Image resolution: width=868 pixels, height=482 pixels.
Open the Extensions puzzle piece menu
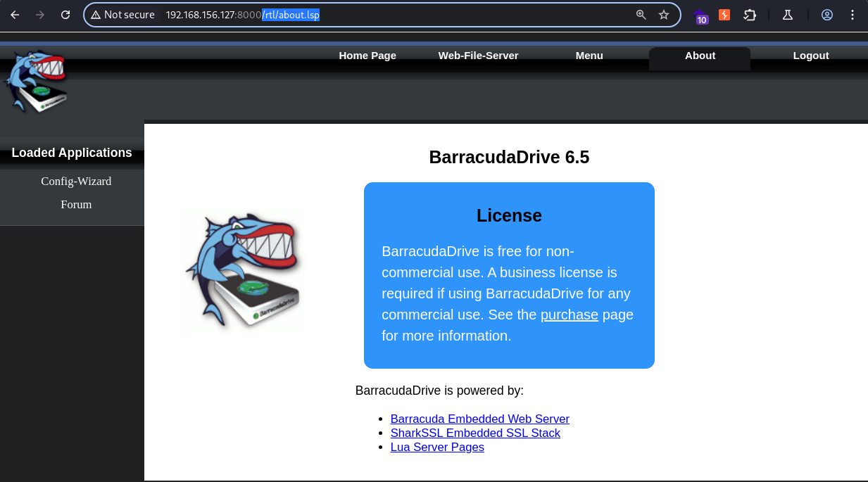pos(750,15)
